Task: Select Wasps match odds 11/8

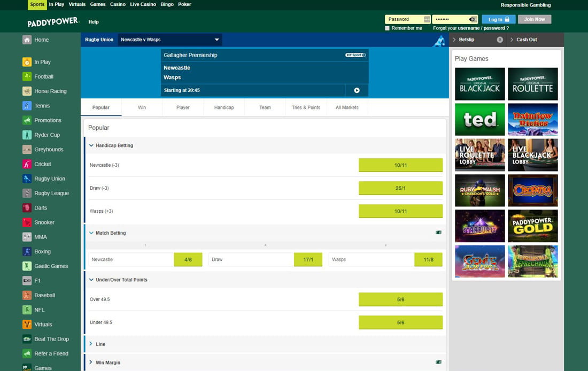Action: 428,260
